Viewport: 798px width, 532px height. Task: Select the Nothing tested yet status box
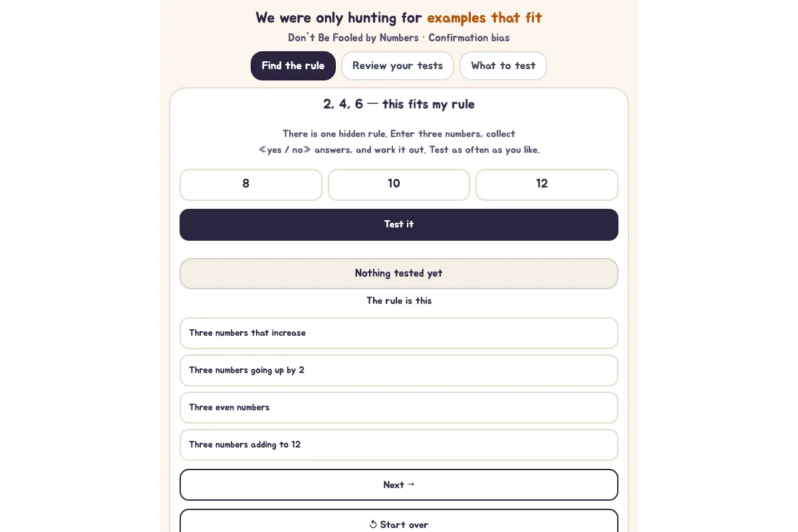[399, 273]
